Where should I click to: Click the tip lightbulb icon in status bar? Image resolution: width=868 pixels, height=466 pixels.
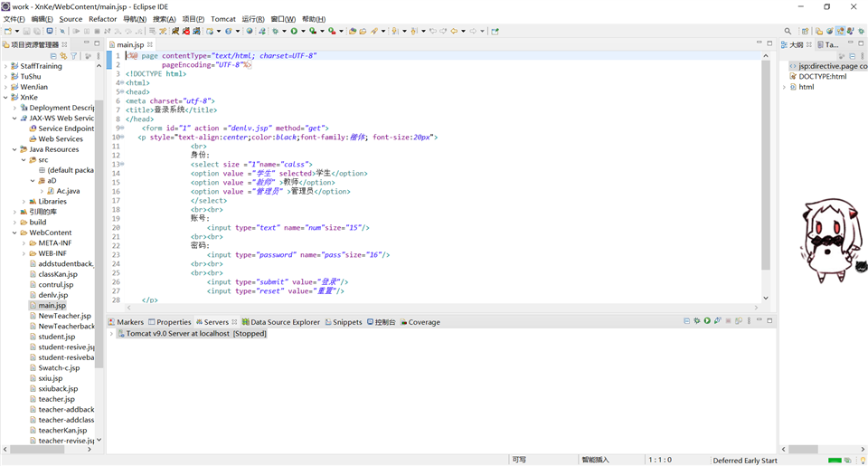pos(863,461)
